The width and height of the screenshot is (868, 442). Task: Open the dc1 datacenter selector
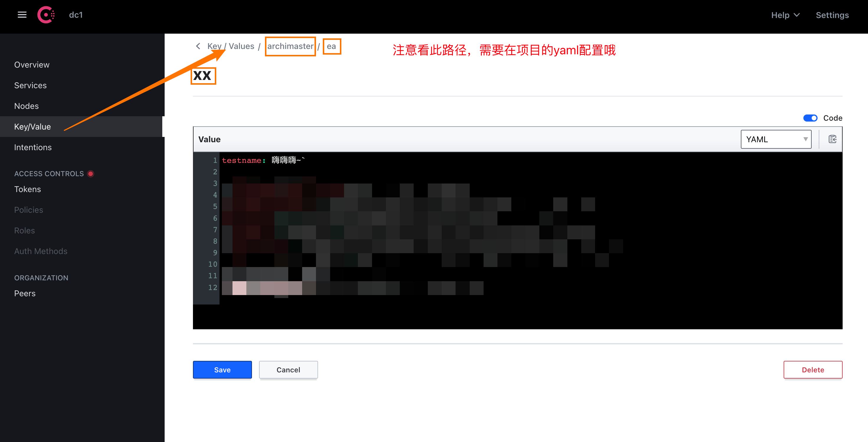[76, 15]
